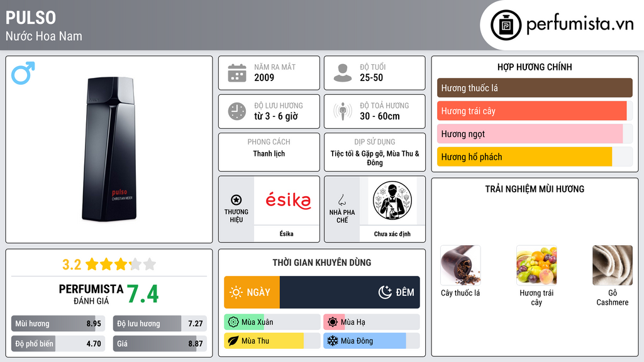Click the PULSO title heading

pos(31,18)
